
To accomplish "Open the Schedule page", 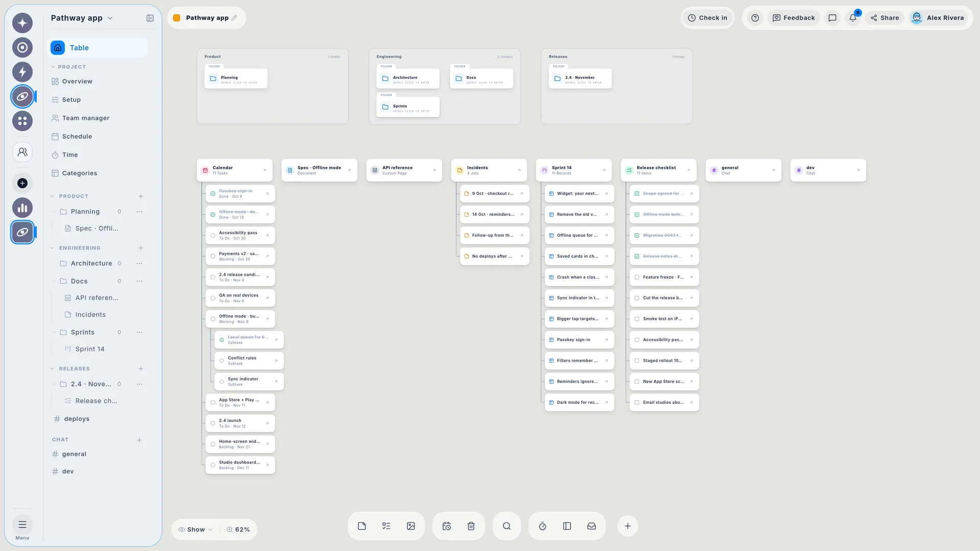I will point(77,136).
